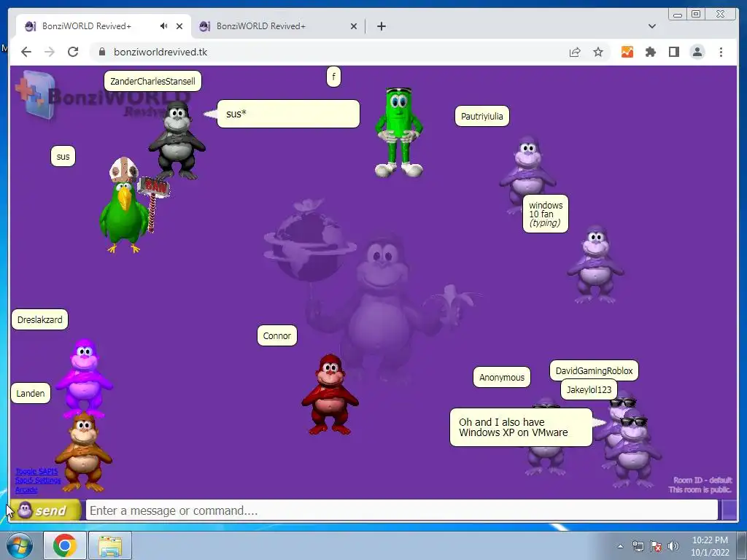Show hidden system tray icons
Image resolution: width=747 pixels, height=560 pixels.
[x=620, y=546]
